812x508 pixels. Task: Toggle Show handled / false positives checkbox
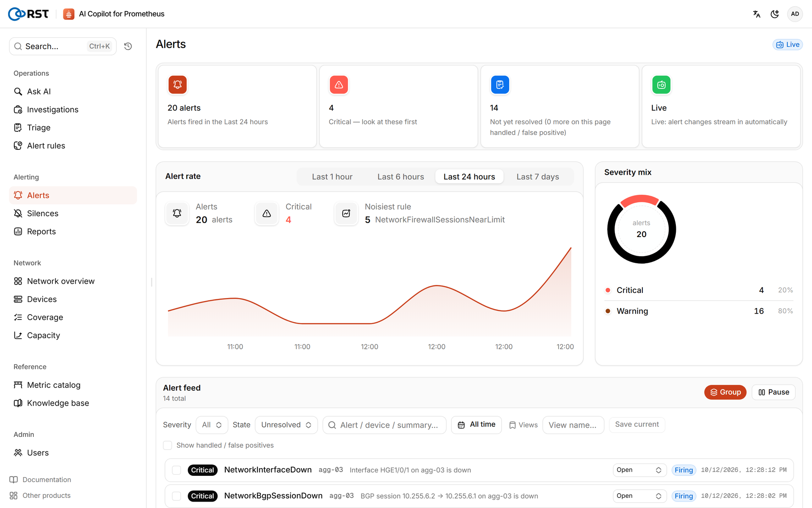coord(167,445)
